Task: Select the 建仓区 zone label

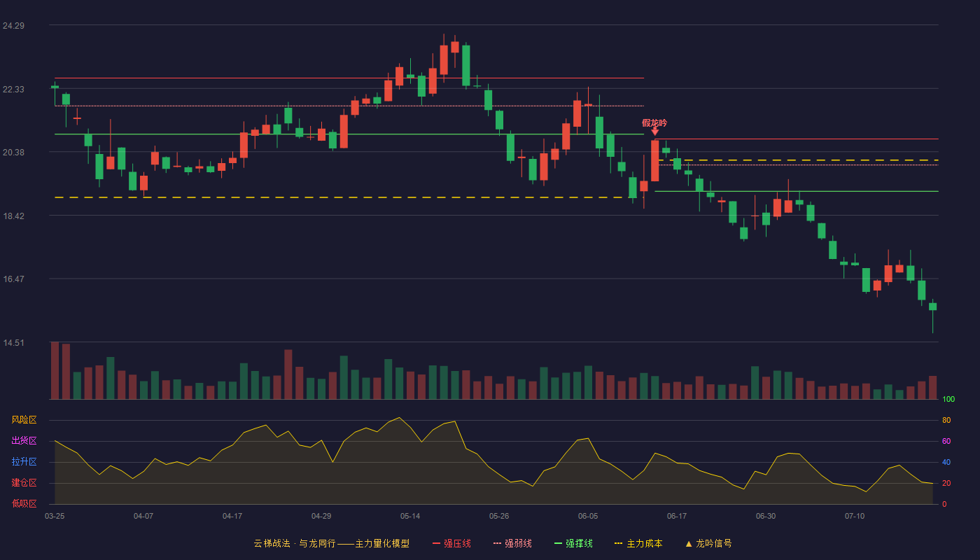Action: [x=24, y=483]
